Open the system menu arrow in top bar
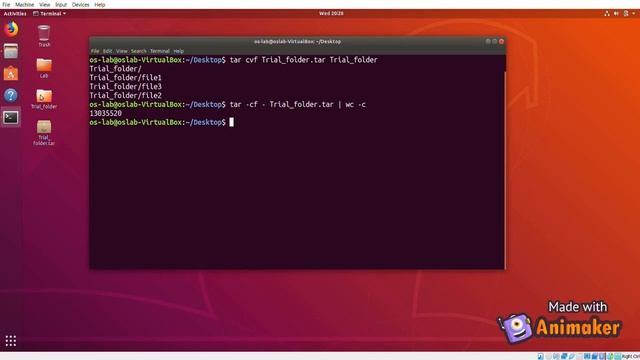The image size is (640, 360). click(633, 13)
